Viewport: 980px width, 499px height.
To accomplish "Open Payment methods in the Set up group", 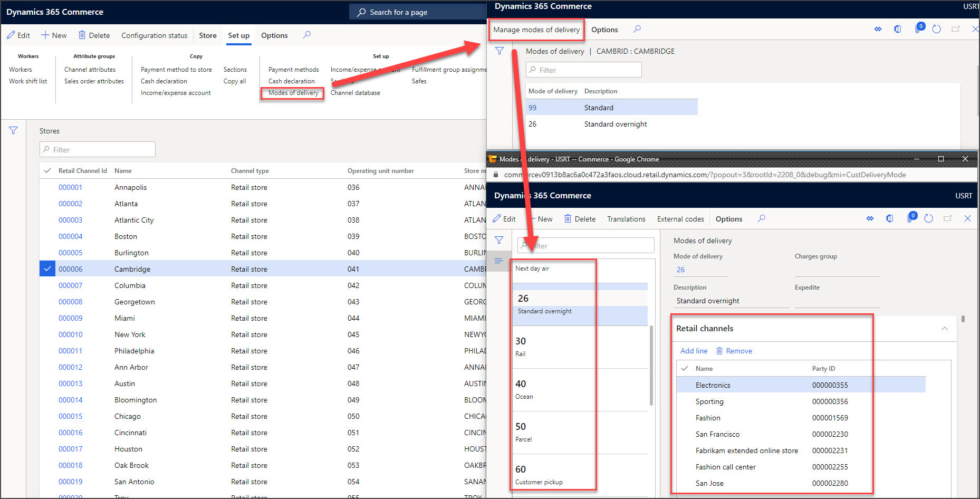I will (x=293, y=70).
